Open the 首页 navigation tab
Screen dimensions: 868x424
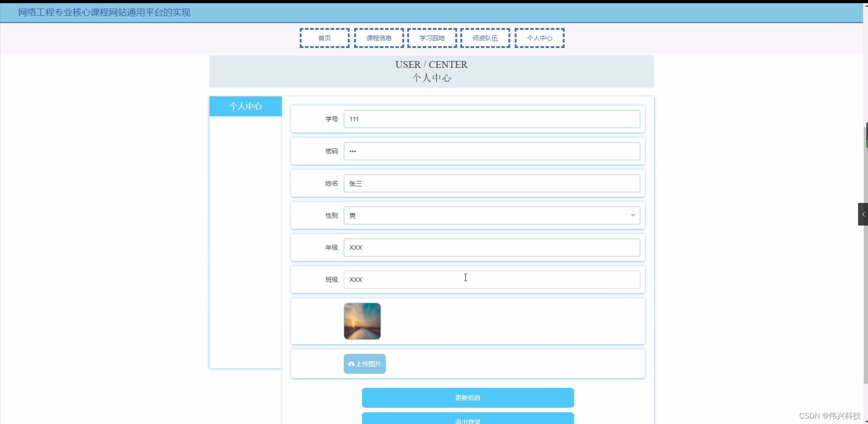tap(324, 38)
